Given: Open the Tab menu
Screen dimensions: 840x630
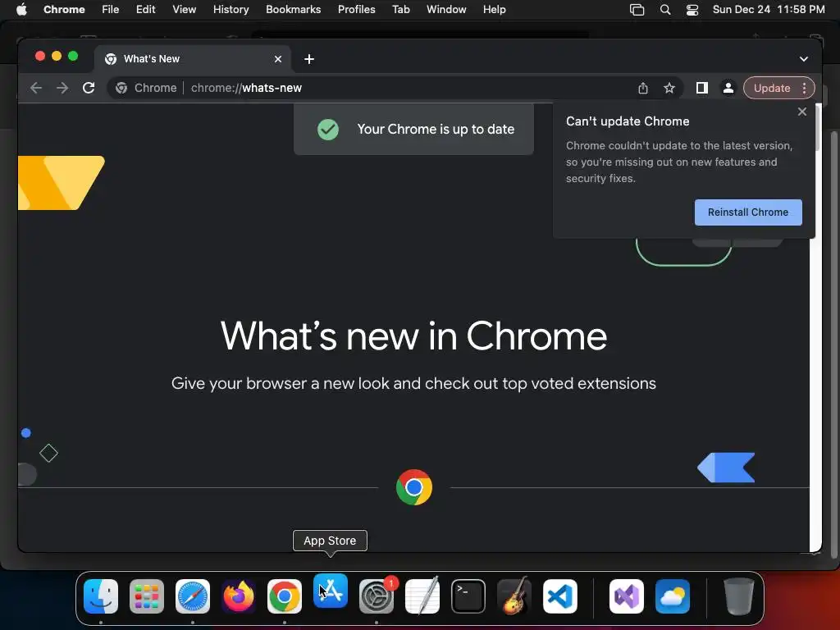Looking at the screenshot, I should (400, 9).
